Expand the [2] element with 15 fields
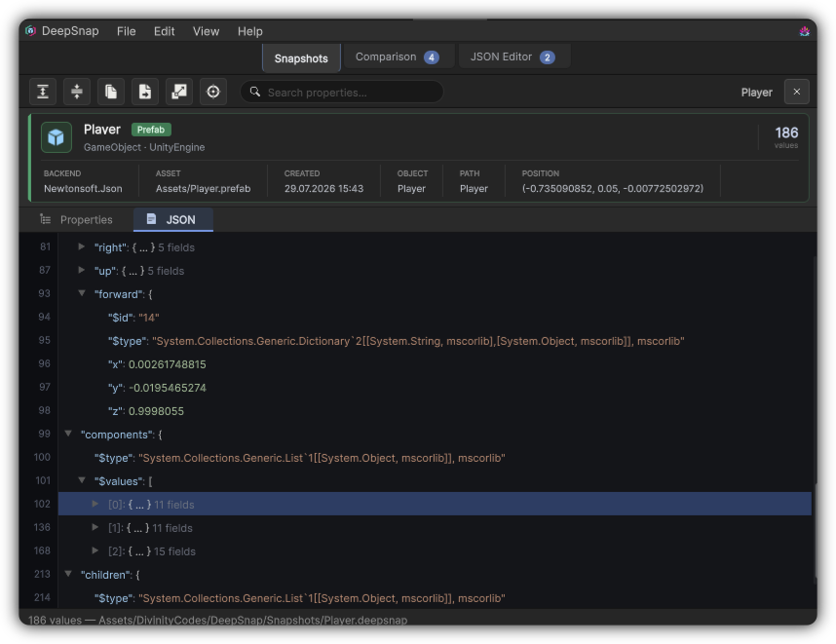 coord(95,550)
